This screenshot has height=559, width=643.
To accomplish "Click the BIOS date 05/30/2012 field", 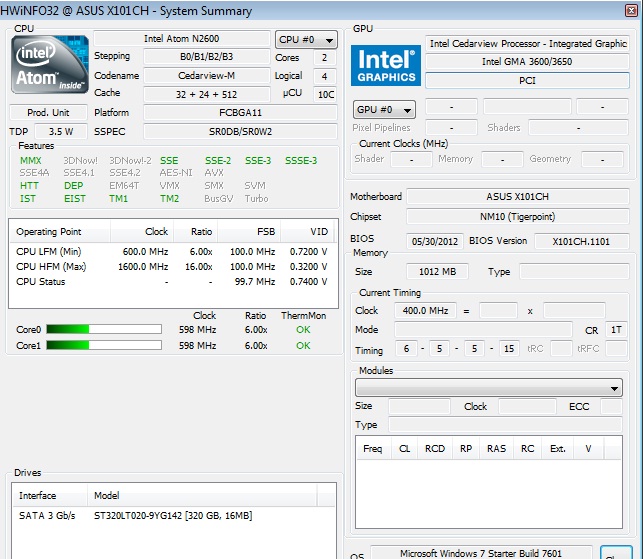I will point(435,241).
